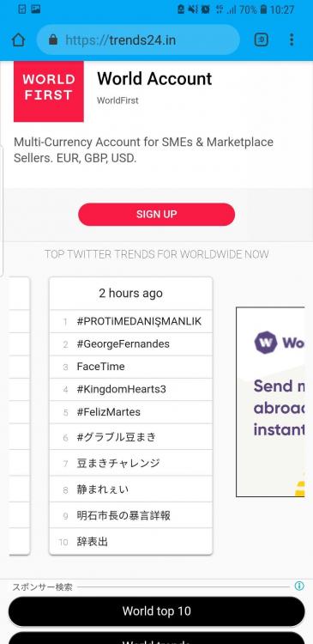
Task: Tap the battery icon in status bar
Action: tap(263, 9)
